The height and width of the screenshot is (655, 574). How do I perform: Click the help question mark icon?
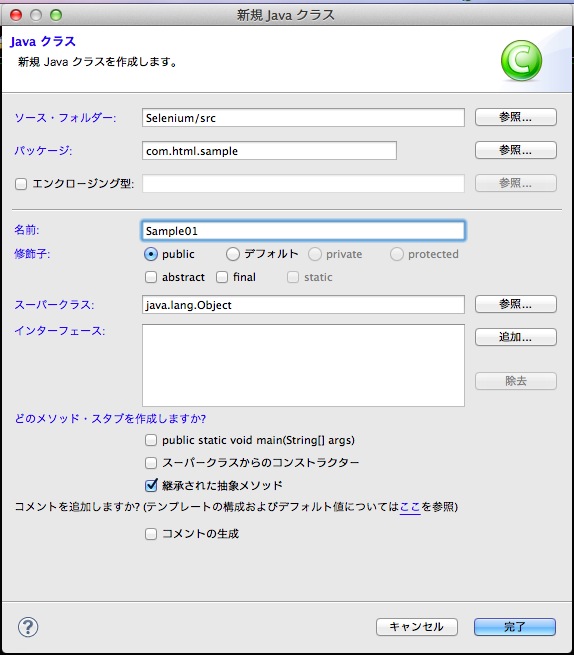tap(28, 627)
